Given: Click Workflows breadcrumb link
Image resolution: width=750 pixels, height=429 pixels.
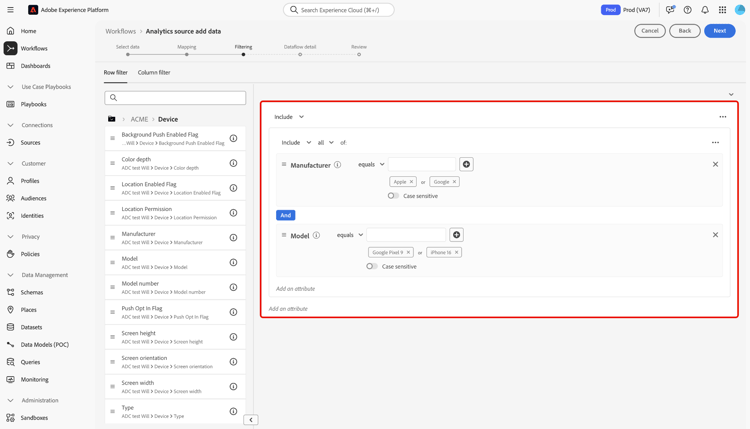Looking at the screenshot, I should [121, 31].
